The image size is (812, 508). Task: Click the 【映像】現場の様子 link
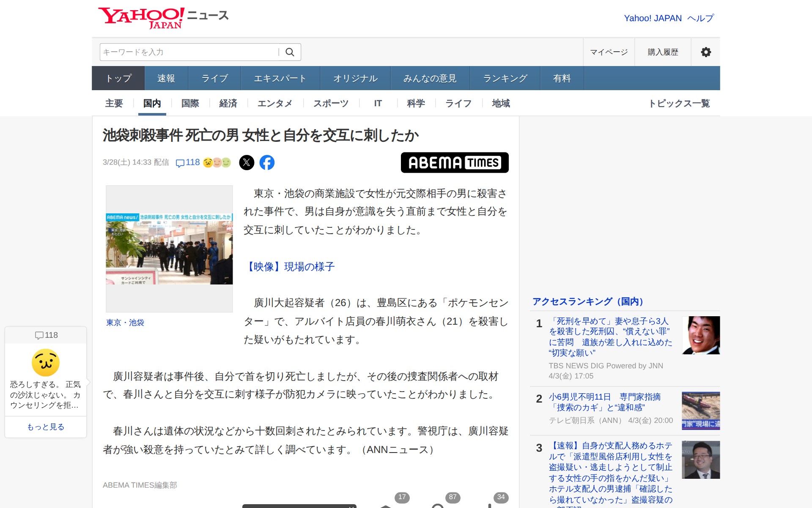coord(290,267)
